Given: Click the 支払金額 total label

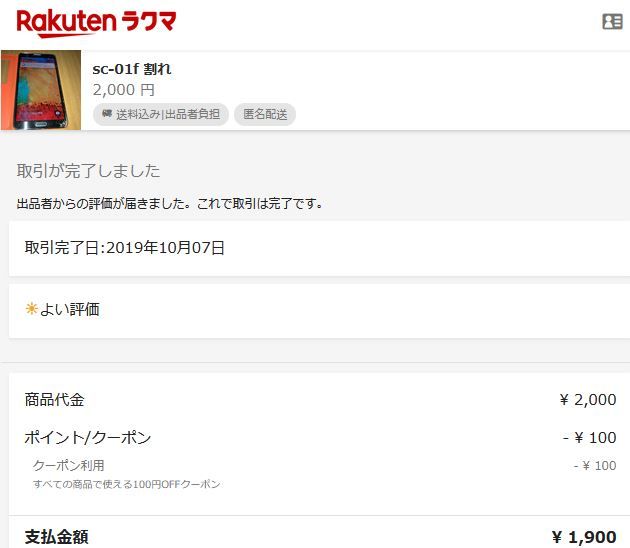Looking at the screenshot, I should tap(57, 537).
